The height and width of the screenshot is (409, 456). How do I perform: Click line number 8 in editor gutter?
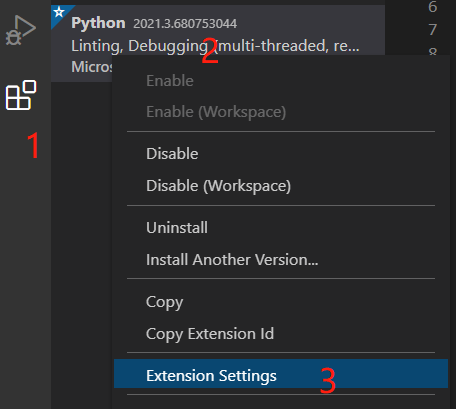[432, 51]
